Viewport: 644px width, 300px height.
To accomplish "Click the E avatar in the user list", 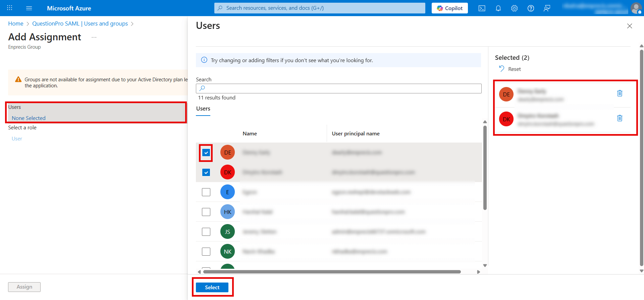I will tap(227, 192).
